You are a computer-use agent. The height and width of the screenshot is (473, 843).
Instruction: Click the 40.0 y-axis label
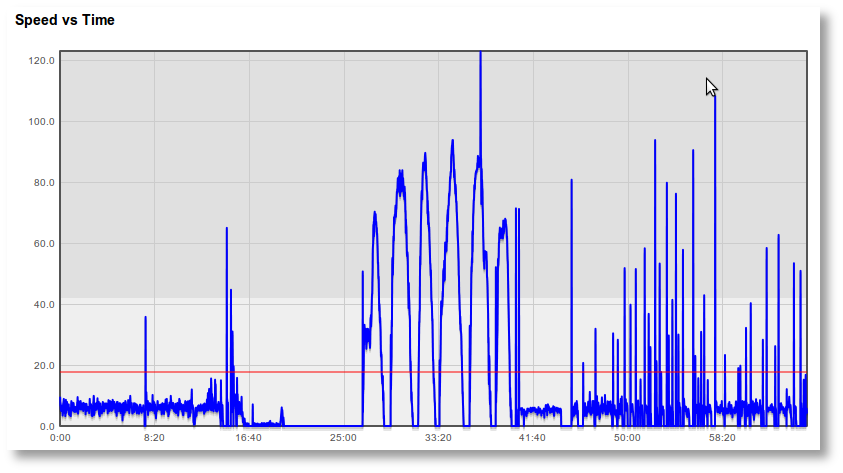tap(44, 305)
